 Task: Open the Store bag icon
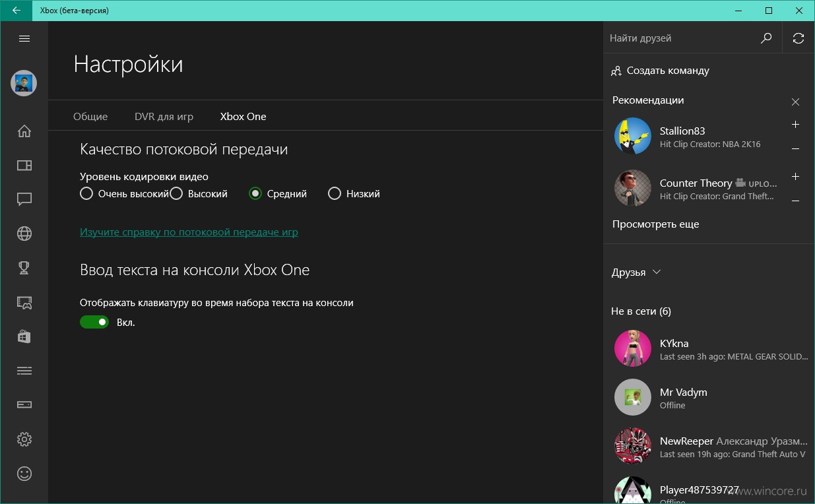24,336
